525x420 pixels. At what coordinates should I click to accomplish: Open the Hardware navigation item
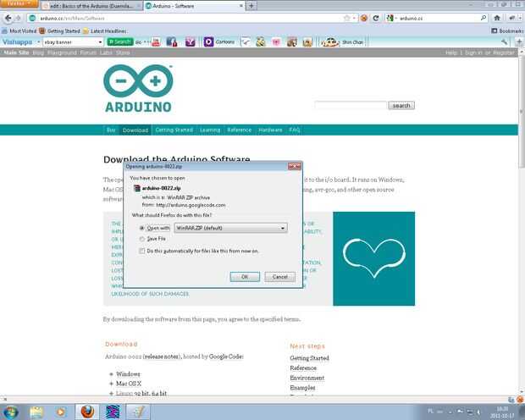[270, 130]
